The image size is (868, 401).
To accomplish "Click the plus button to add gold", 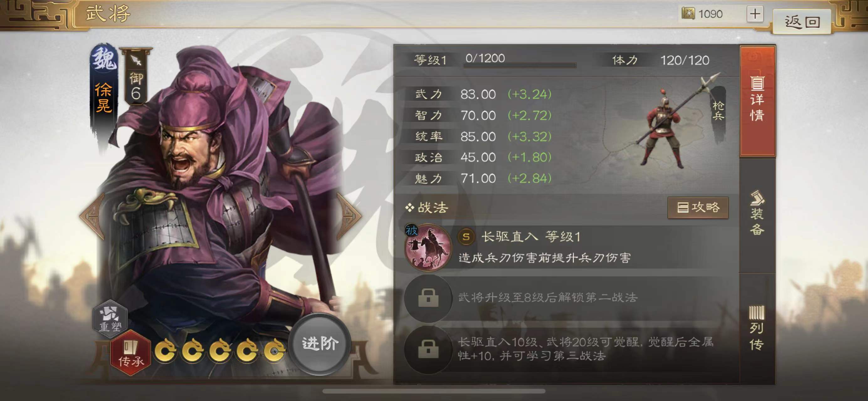I will 755,14.
